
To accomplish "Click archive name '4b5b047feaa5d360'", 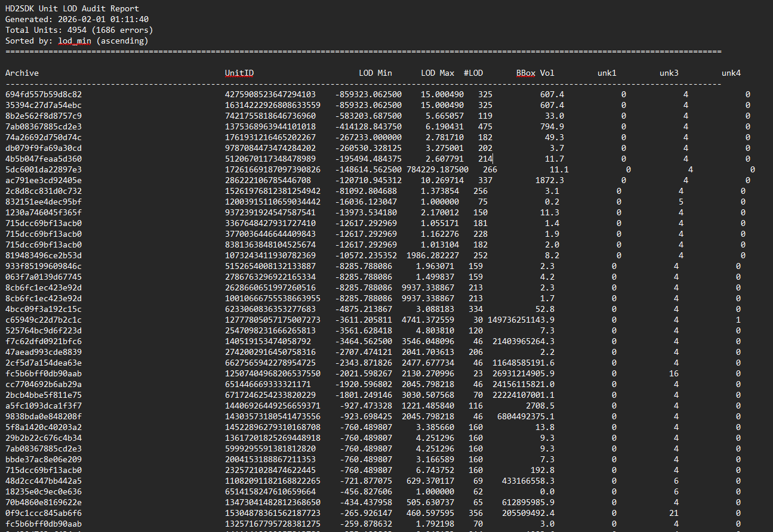I will (x=44, y=159).
